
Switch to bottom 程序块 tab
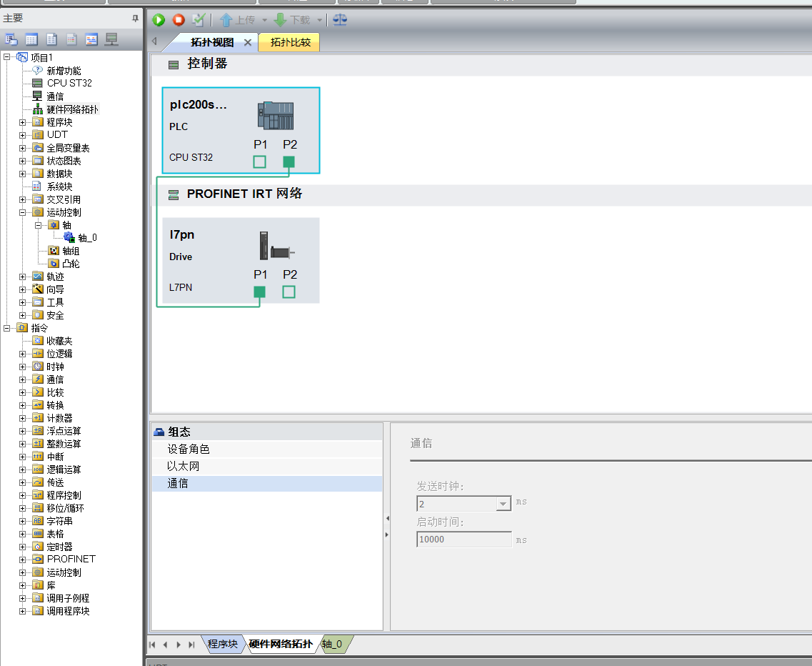click(x=223, y=645)
